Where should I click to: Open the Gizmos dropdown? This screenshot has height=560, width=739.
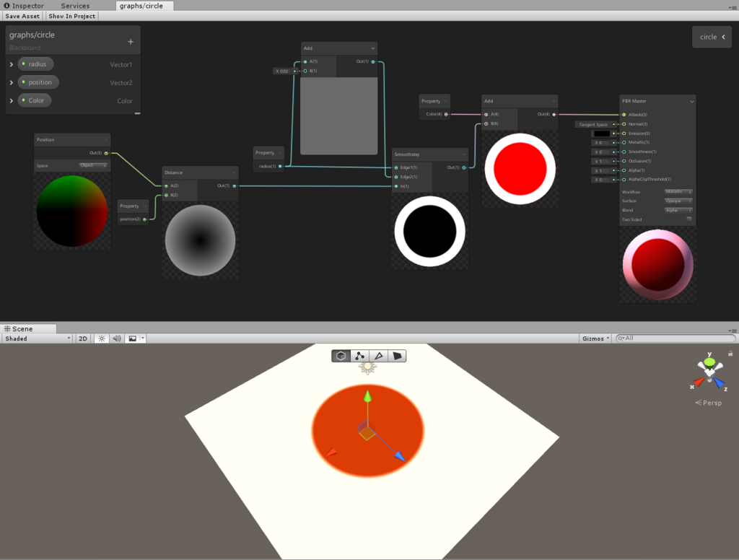coord(595,338)
